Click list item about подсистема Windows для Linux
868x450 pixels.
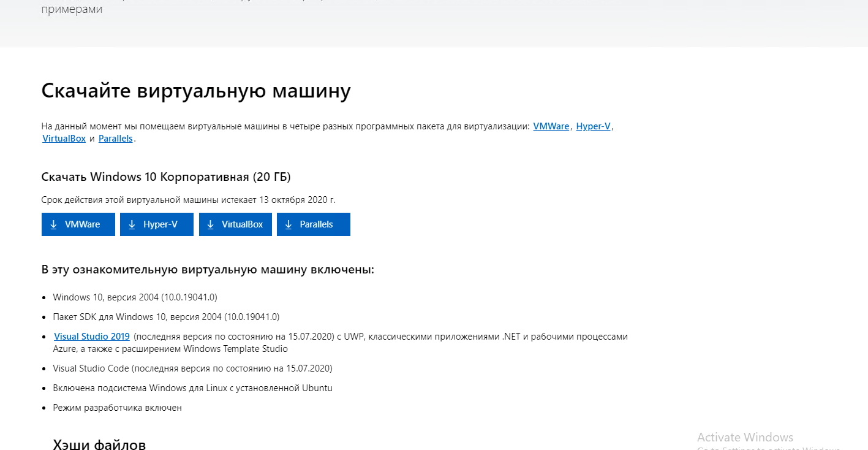tap(192, 388)
